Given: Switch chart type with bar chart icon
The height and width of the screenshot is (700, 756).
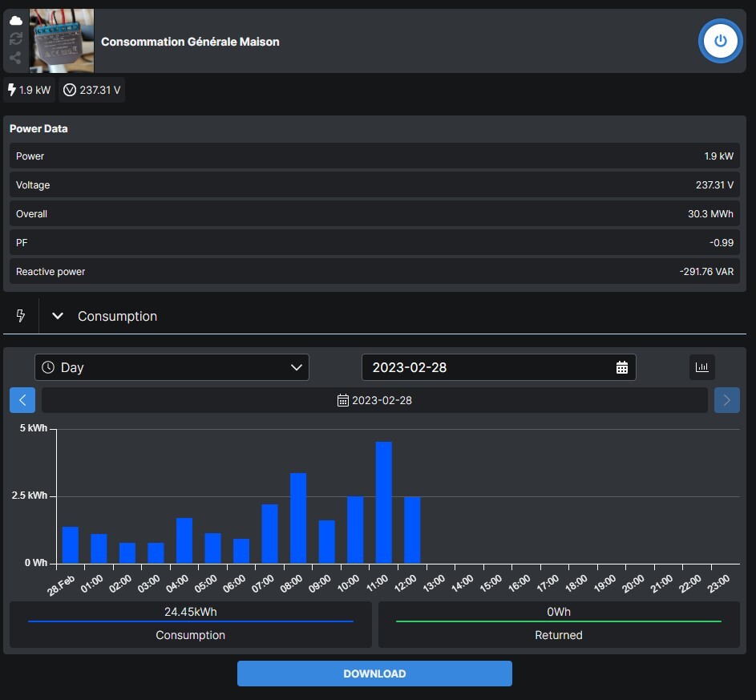Looking at the screenshot, I should (701, 367).
